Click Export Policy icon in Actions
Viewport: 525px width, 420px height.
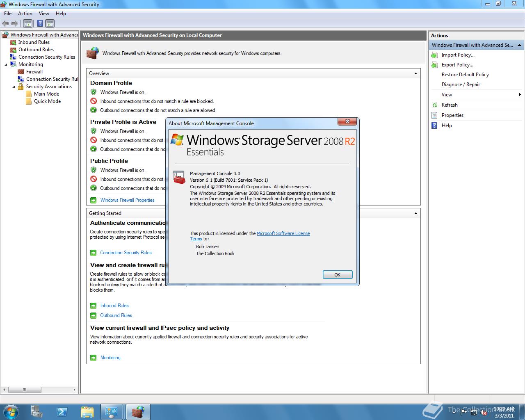pos(434,65)
